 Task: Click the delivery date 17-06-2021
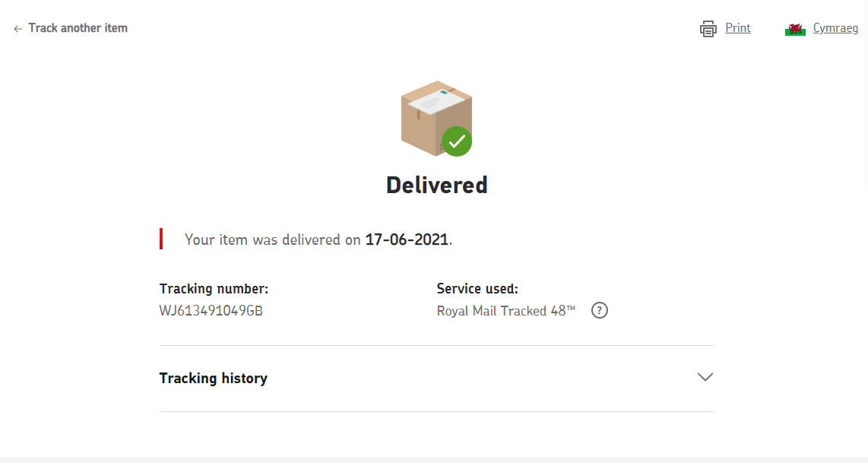pos(407,239)
